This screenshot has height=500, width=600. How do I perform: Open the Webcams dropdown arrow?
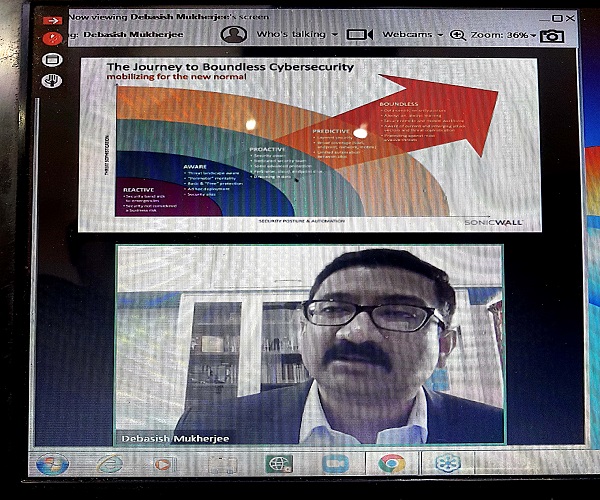(x=440, y=35)
